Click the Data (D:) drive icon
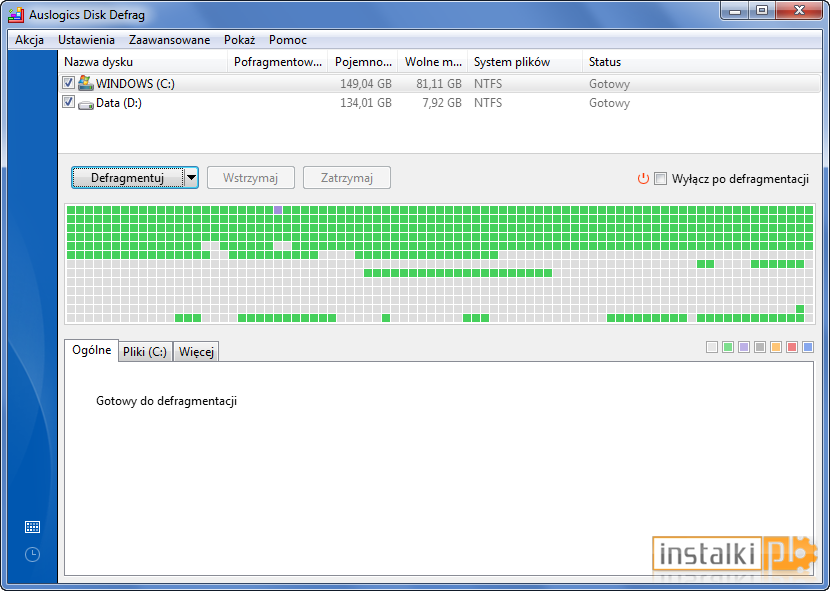The width and height of the screenshot is (830, 591). pyautogui.click(x=85, y=104)
